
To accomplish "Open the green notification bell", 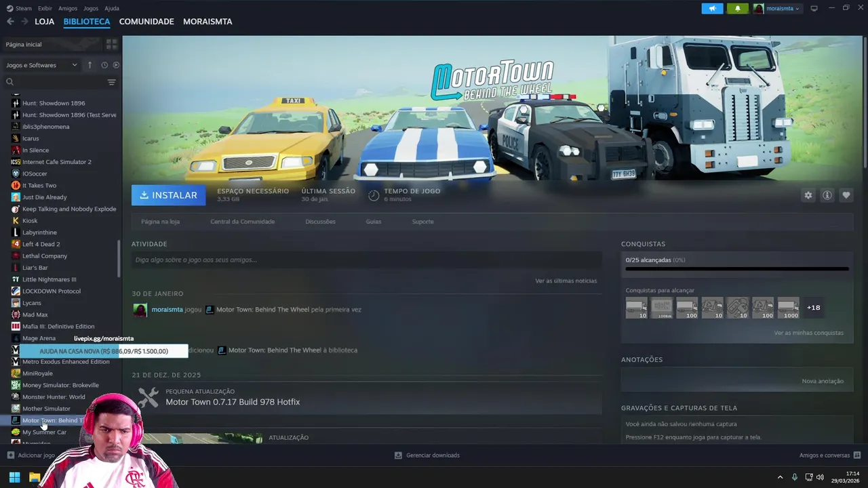I will coord(738,8).
